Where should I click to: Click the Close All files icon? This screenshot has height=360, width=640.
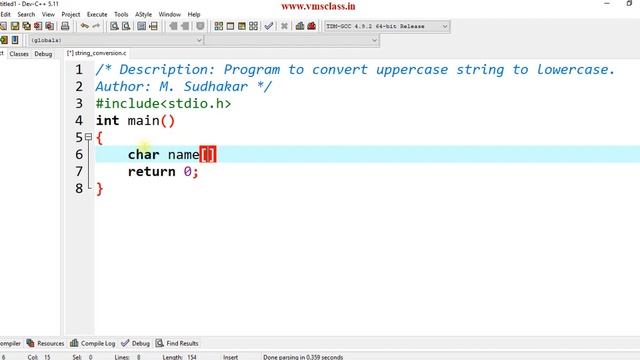[49, 26]
